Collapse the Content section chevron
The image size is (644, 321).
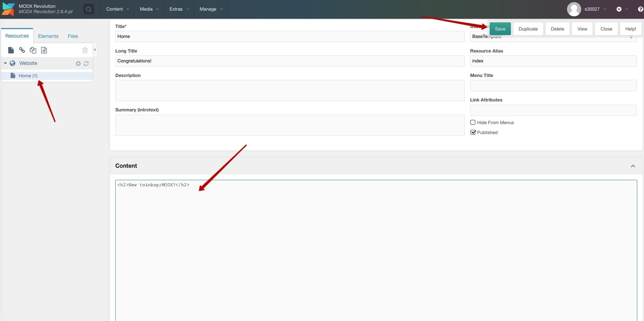pyautogui.click(x=633, y=166)
